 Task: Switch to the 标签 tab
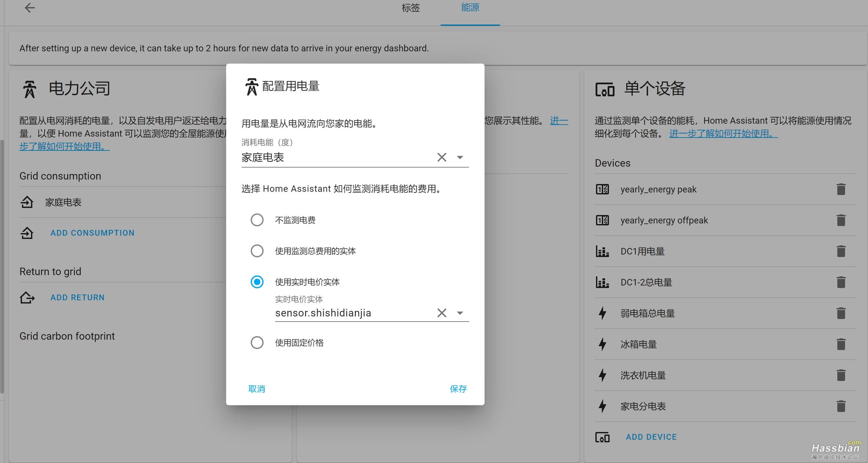coord(410,8)
